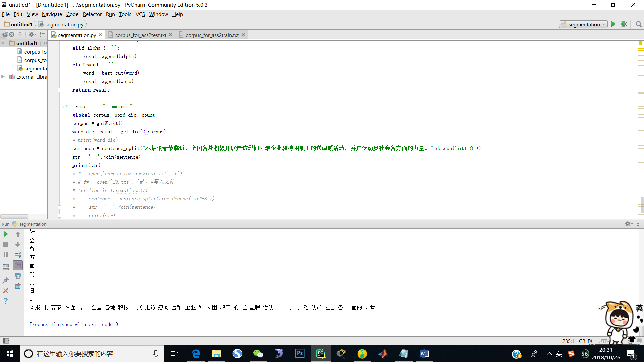Screen dimensions: 644x362
Task: Click the Scroll from Source crosshair icon
Action: coord(12,34)
